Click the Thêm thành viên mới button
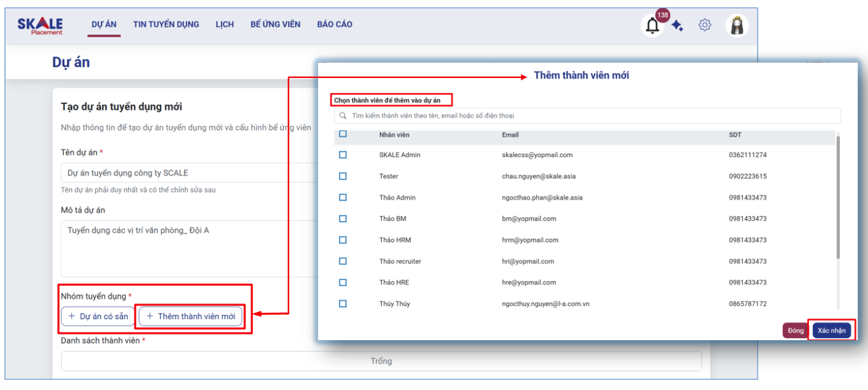The height and width of the screenshot is (390, 868). 190,316
